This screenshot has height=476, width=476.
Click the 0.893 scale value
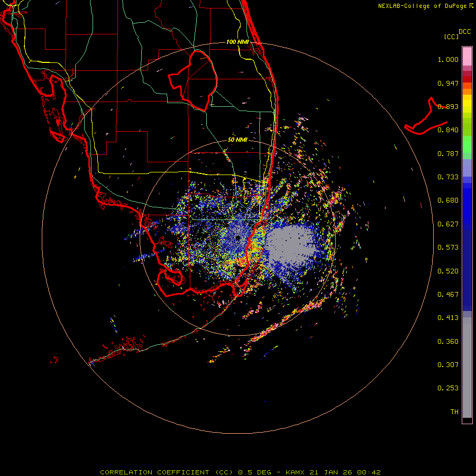tap(448, 106)
